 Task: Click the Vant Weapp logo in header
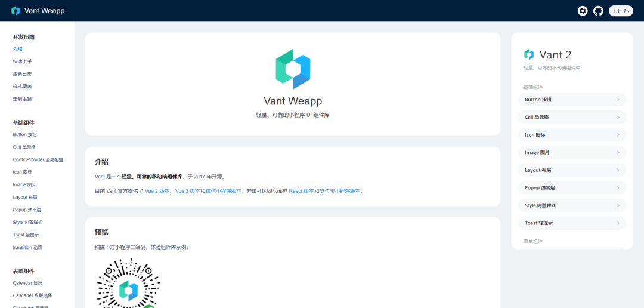point(16,11)
